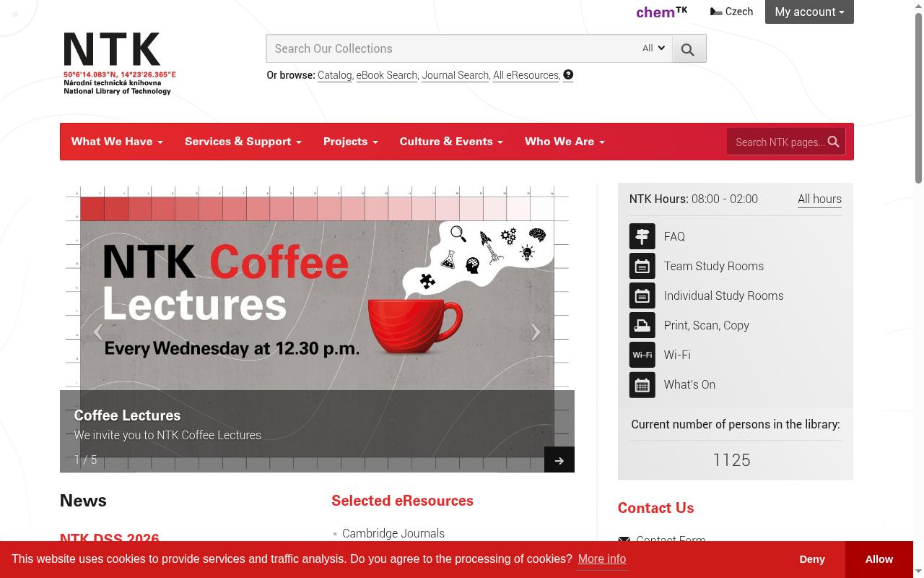Deny cookies on the banner

(x=812, y=559)
